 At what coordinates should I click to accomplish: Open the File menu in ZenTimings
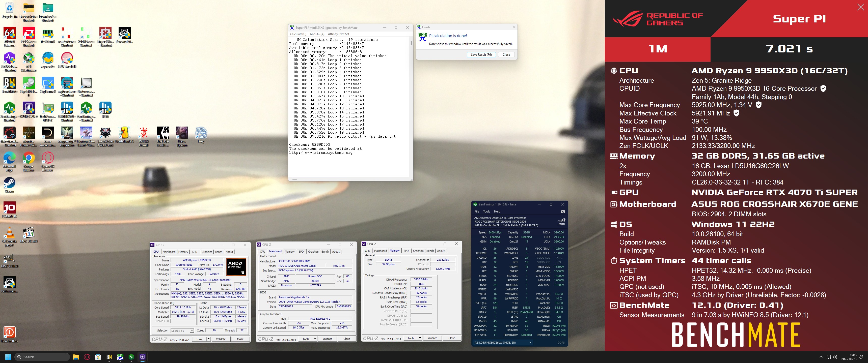[477, 211]
